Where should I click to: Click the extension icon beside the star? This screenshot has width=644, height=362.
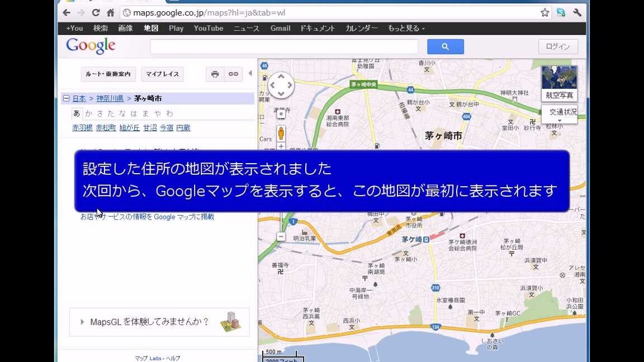561,13
